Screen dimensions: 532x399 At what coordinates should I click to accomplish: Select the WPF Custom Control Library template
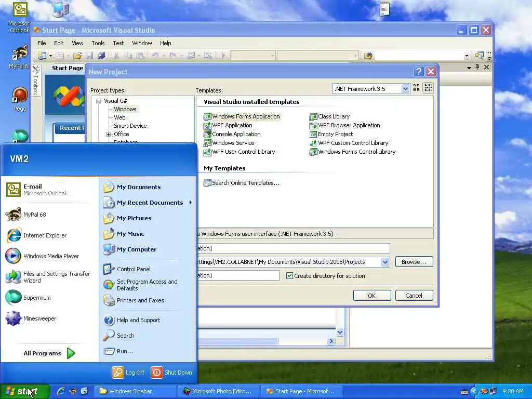[x=349, y=143]
